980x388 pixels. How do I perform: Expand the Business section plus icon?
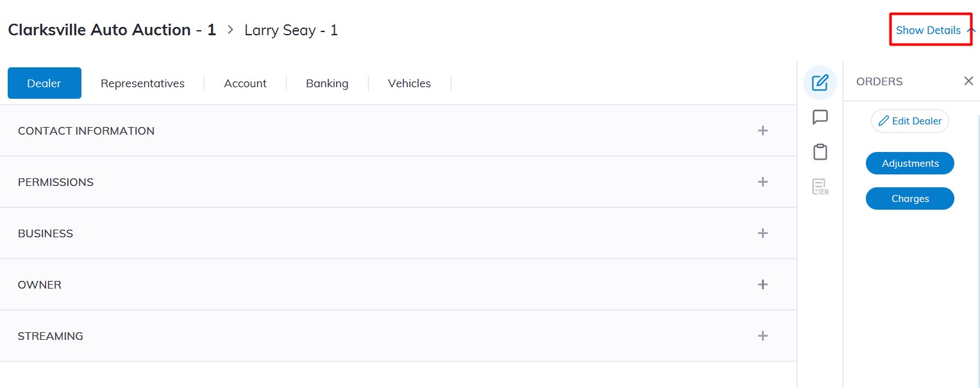[763, 233]
